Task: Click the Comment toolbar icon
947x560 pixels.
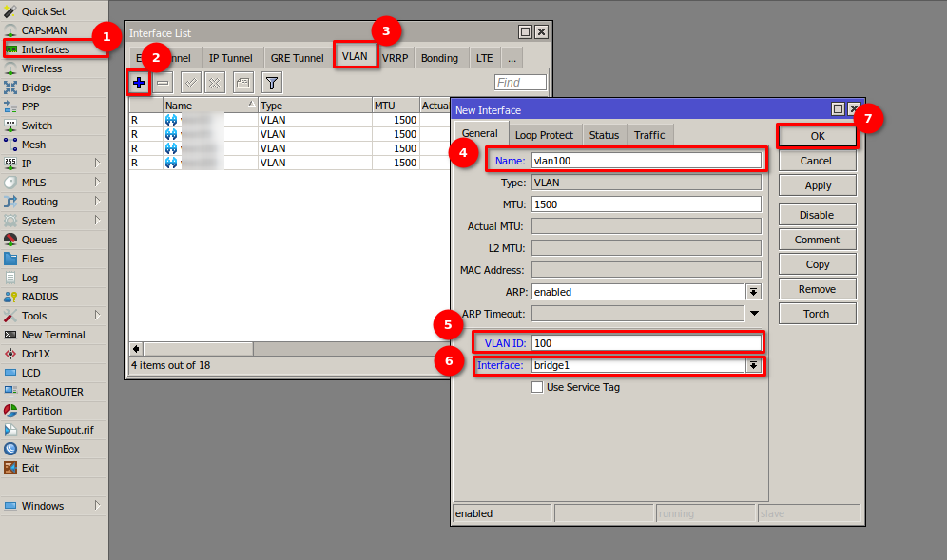Action: tap(243, 84)
